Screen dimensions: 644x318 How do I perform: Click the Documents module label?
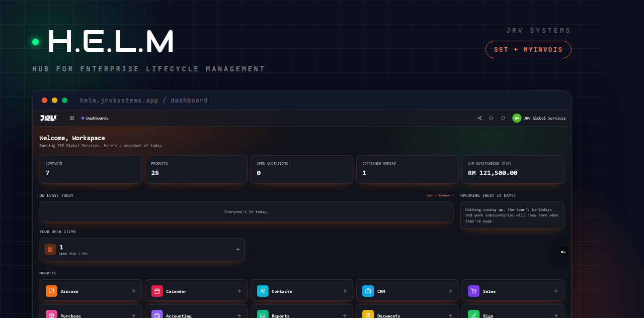tap(388, 315)
